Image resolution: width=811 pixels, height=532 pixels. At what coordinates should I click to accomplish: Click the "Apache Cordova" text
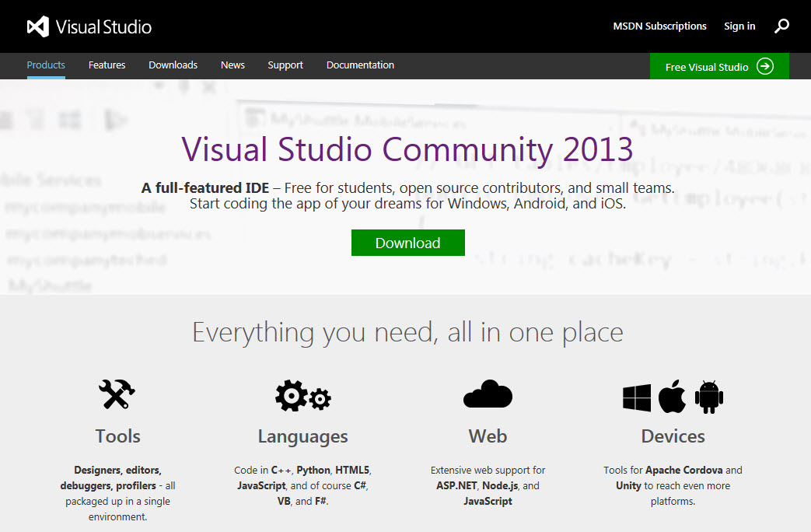(683, 470)
